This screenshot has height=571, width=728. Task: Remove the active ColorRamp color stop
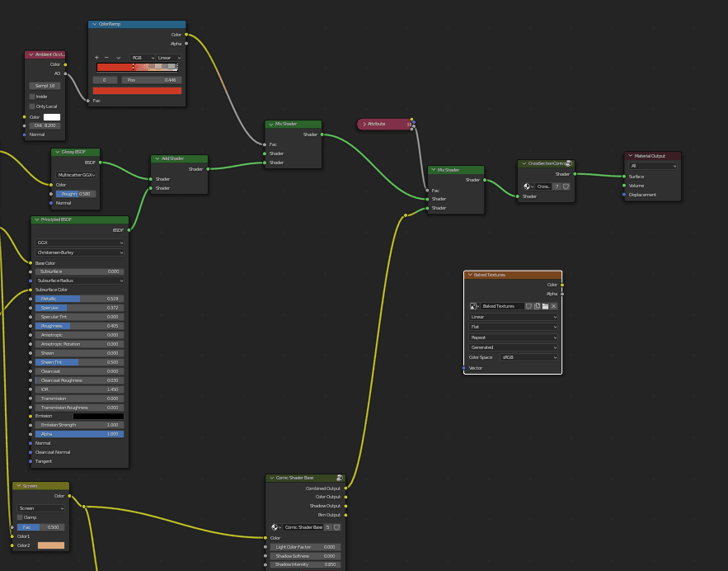[106, 58]
